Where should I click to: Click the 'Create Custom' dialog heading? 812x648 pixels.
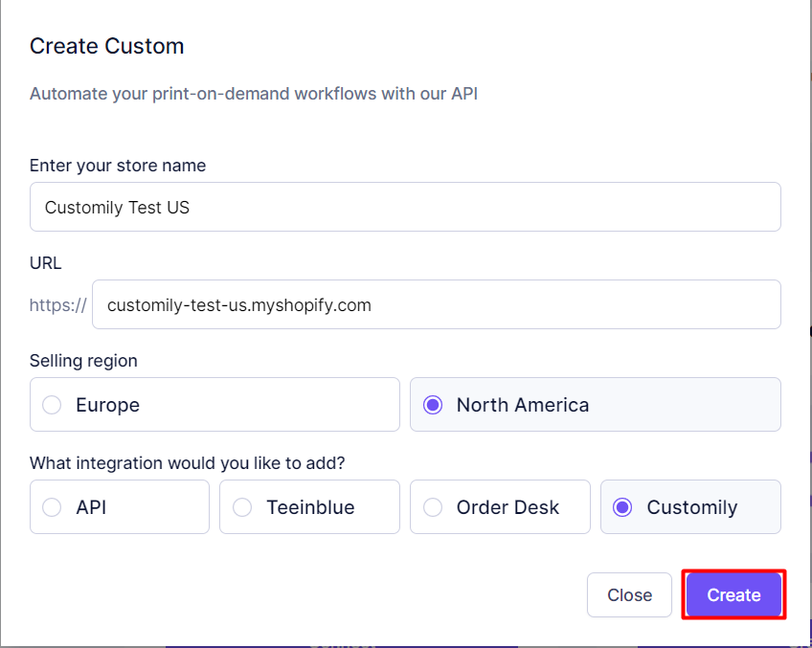[x=106, y=46]
